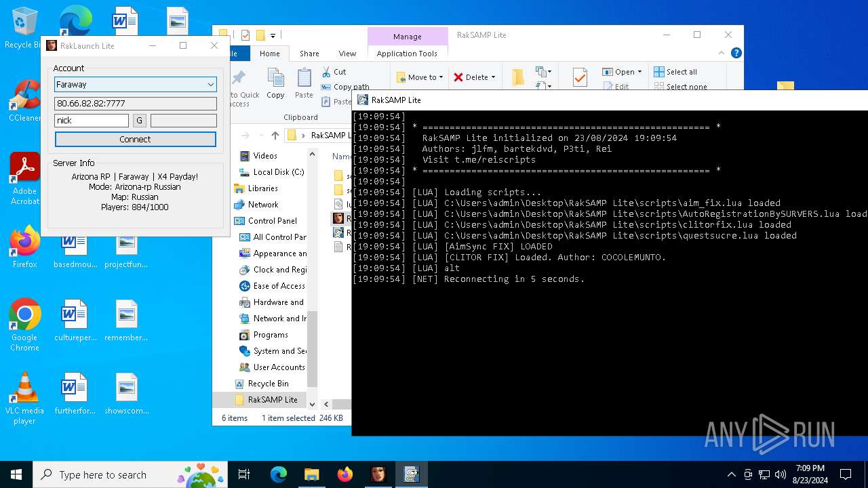This screenshot has width=868, height=488.
Task: Open the Quick Access Toolbar customize dropdown
Action: point(273,35)
